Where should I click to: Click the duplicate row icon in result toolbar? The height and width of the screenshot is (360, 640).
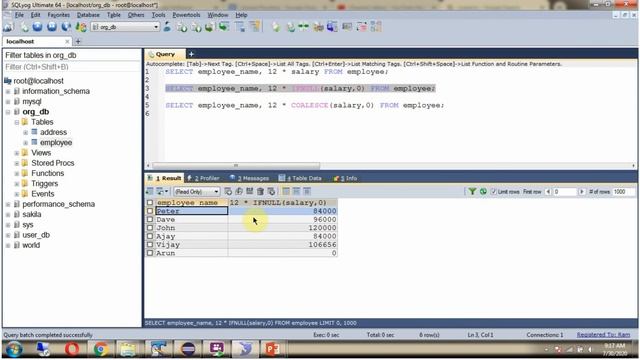(239, 191)
